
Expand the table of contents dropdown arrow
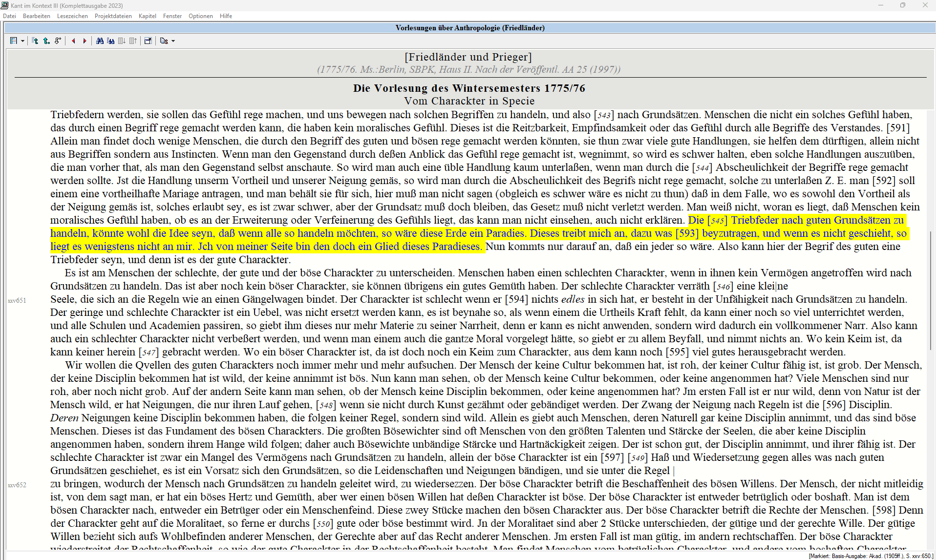click(x=22, y=41)
